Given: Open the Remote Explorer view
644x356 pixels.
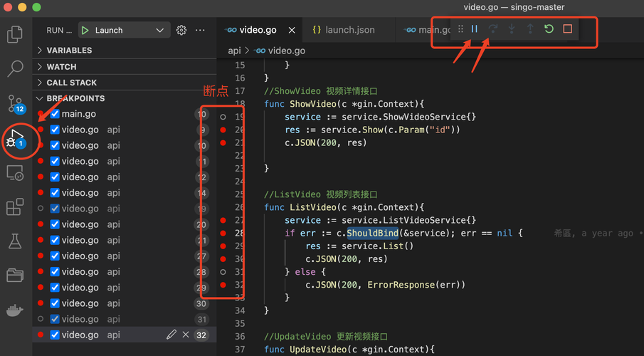Looking at the screenshot, I should (15, 173).
